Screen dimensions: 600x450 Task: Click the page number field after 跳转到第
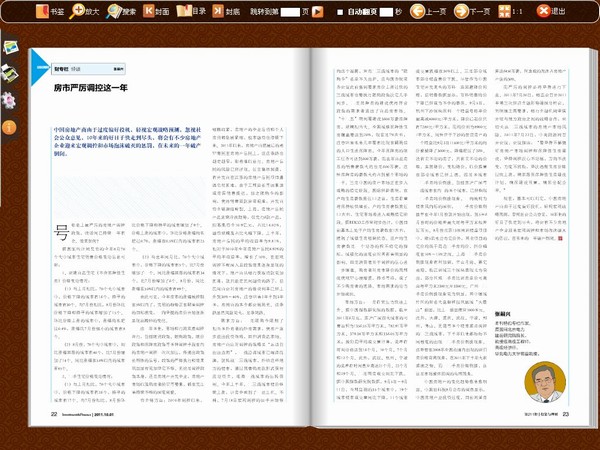(x=290, y=12)
